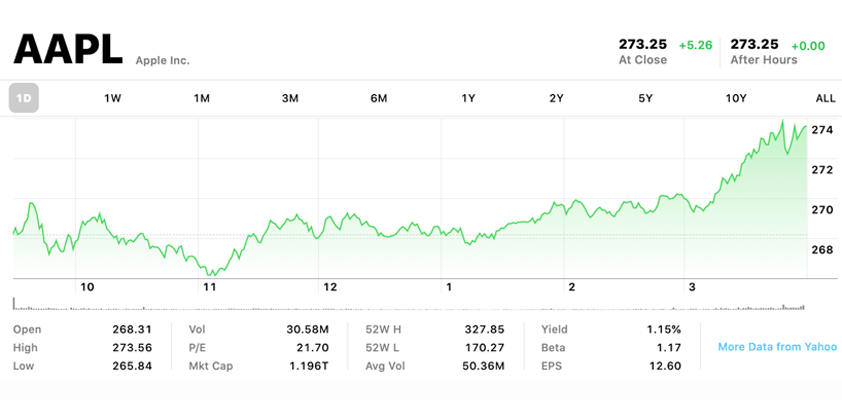
Task: Click the 52W H value 327.85
Action: (x=484, y=329)
